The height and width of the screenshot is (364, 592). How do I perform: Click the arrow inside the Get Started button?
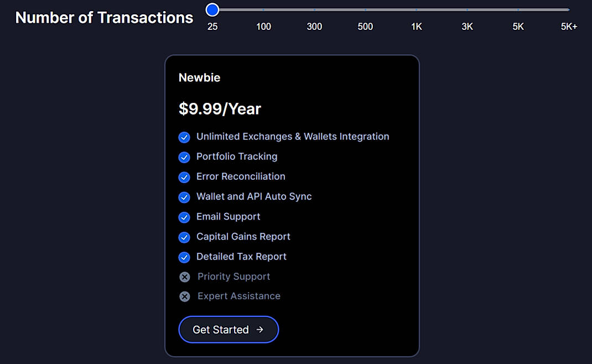coord(260,329)
